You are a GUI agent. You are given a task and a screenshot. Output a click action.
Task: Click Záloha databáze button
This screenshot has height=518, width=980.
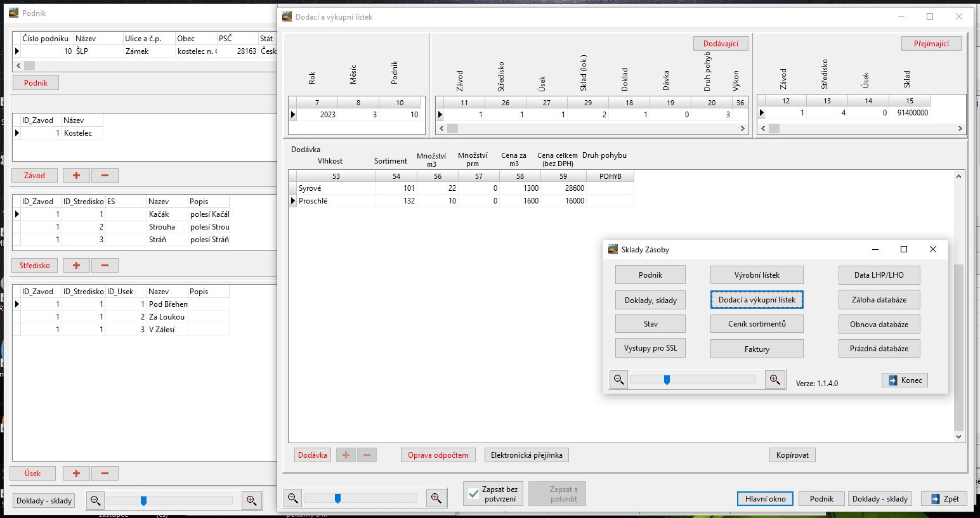[x=879, y=300]
